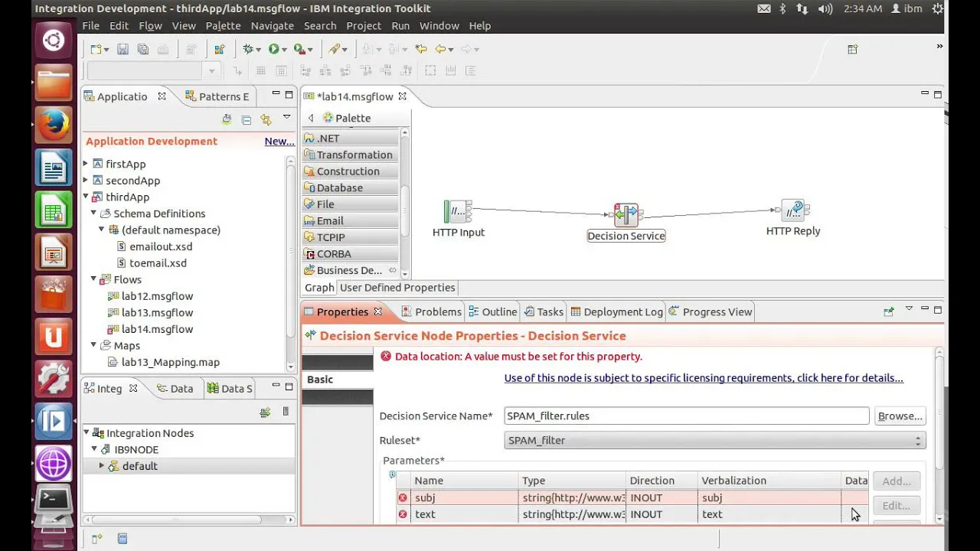The height and width of the screenshot is (551, 980).
Task: Select the IB9NODE integration node
Action: (x=136, y=449)
